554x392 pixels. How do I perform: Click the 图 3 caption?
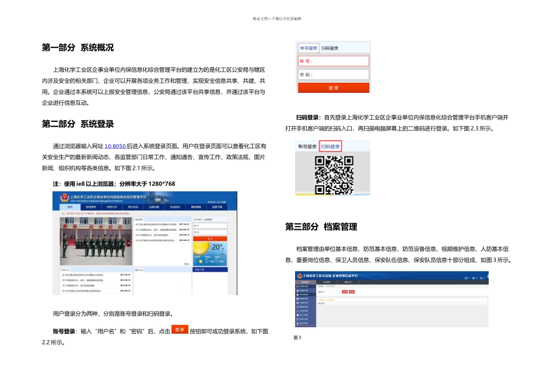point(297,338)
